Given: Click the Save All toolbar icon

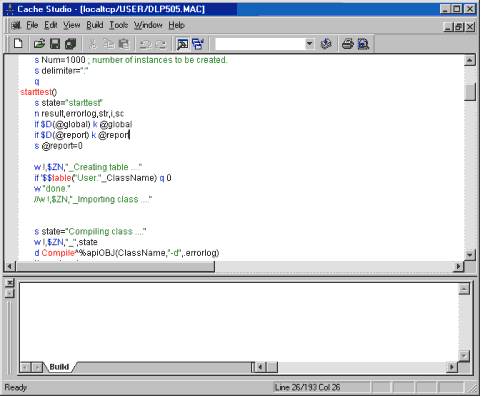Looking at the screenshot, I should 70,44.
